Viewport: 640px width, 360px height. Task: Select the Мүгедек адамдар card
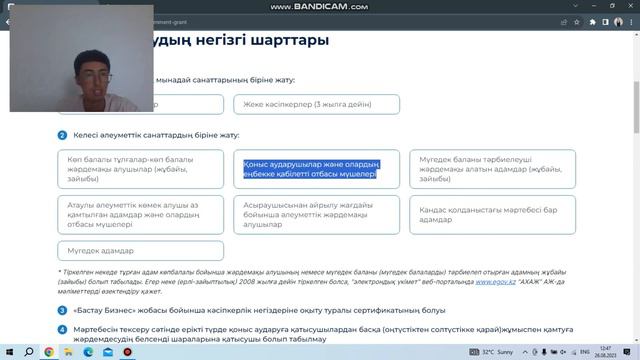coord(140,251)
